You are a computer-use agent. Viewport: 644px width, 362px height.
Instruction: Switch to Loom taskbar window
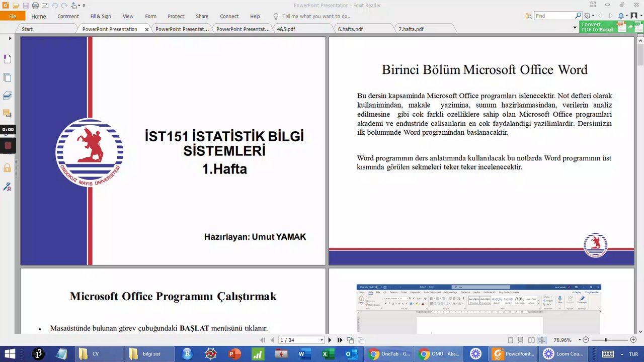pyautogui.click(x=563, y=354)
